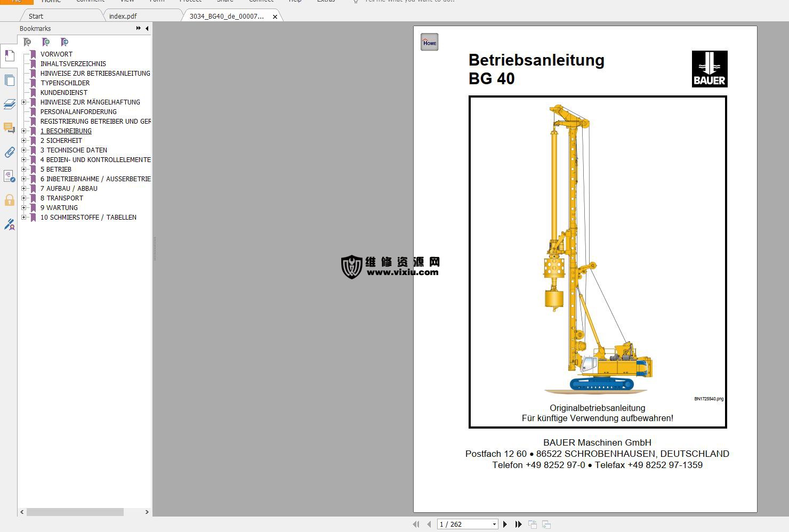Jump to the last page
Viewport: 789px width, 532px height.
518,525
